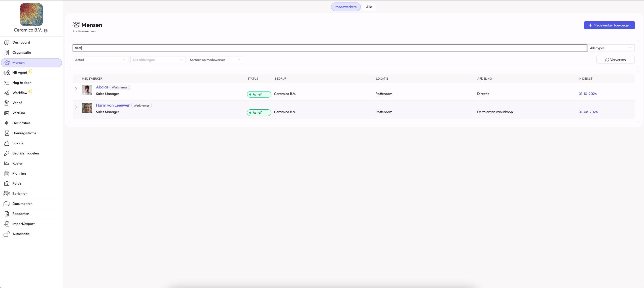644x288 pixels.
Task: Click the Verlof palm tree icon
Action: coord(7,103)
